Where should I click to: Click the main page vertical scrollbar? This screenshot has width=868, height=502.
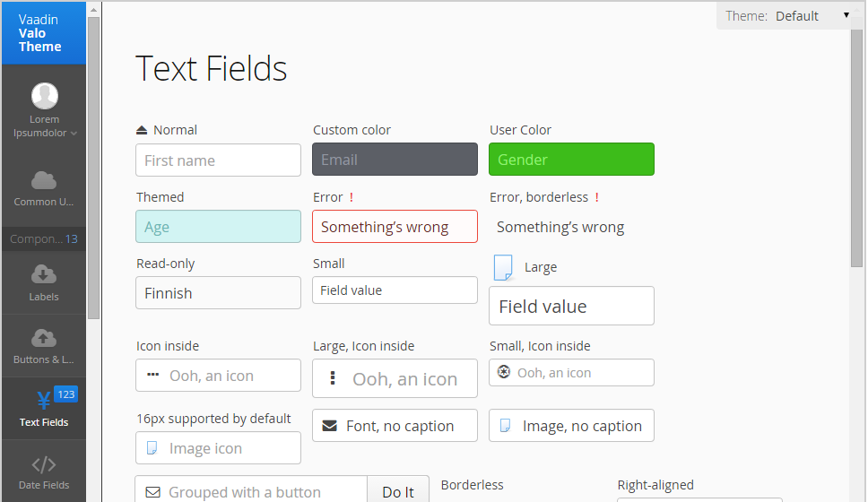tap(856, 143)
